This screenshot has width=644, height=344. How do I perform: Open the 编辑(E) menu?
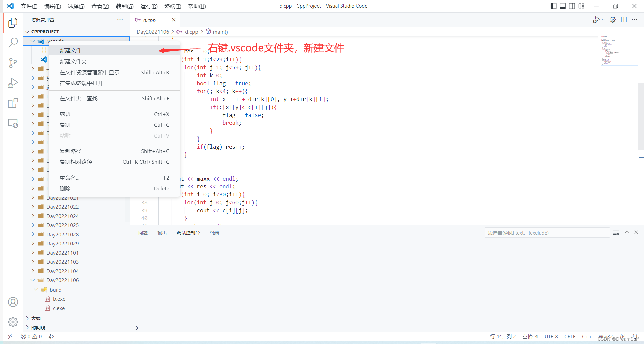[x=53, y=6]
